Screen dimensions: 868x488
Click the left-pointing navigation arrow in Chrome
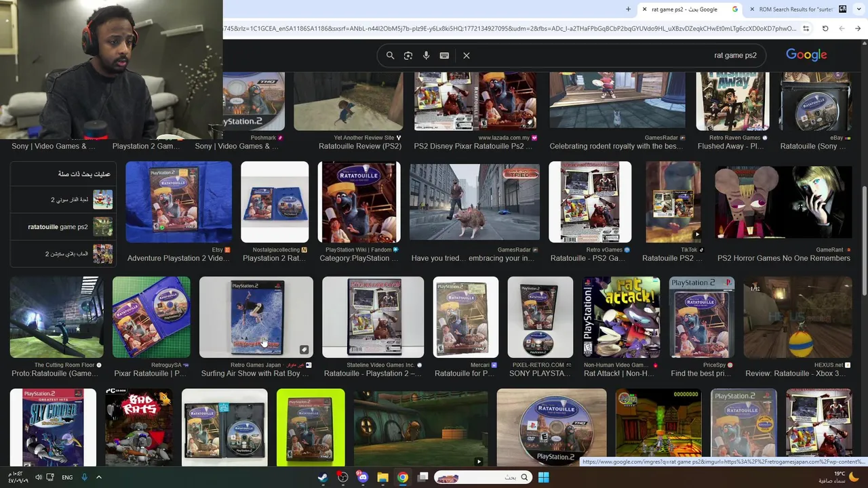point(842,28)
